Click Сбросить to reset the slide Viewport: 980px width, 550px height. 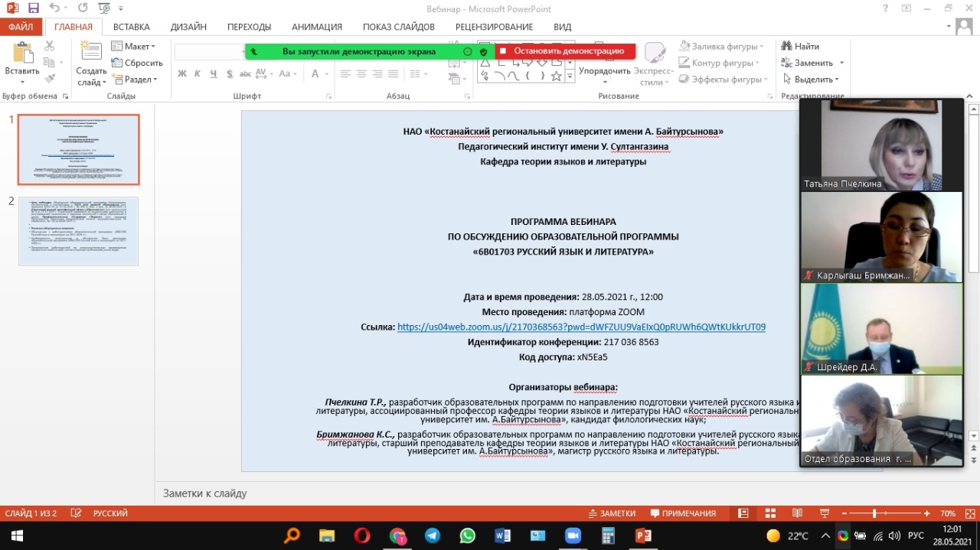click(137, 63)
